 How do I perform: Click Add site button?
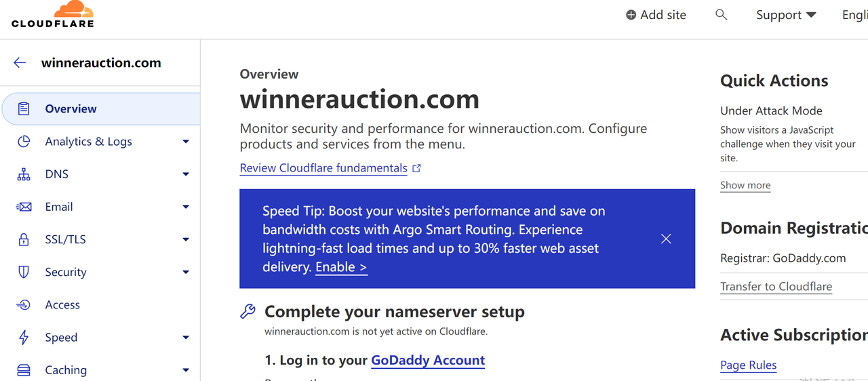pyautogui.click(x=656, y=15)
